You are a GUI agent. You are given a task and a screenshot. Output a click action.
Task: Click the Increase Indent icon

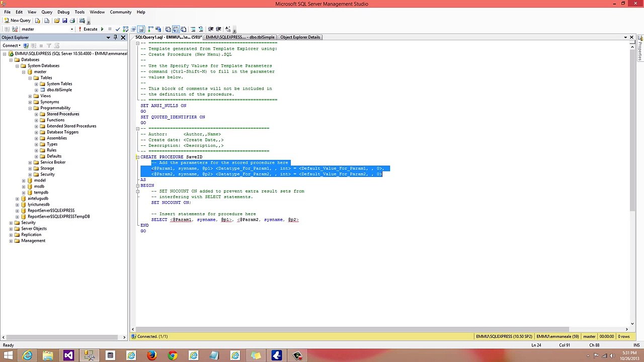[x=218, y=29]
